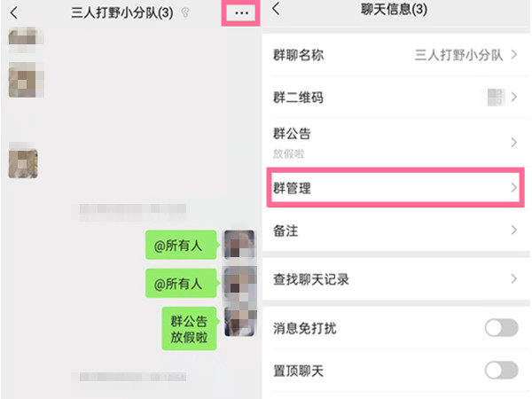Open the 群管理 chevron arrow
This screenshot has height=399, width=532.
(x=514, y=188)
